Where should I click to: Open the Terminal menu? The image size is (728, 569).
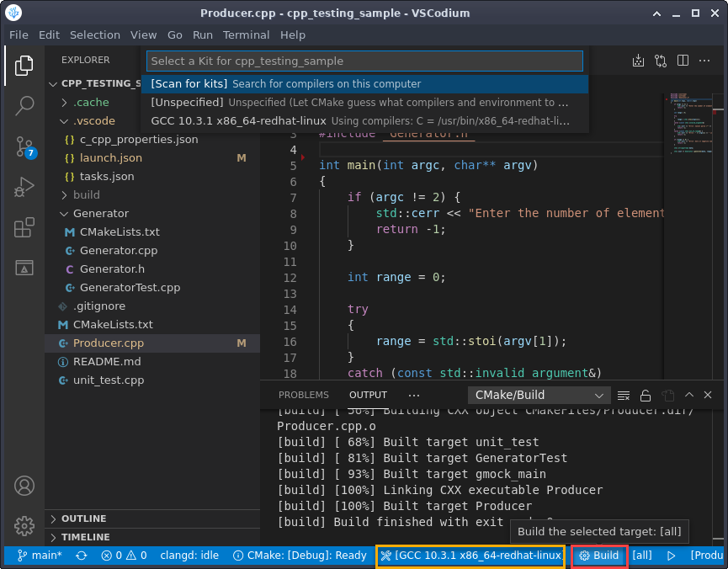pyautogui.click(x=246, y=35)
